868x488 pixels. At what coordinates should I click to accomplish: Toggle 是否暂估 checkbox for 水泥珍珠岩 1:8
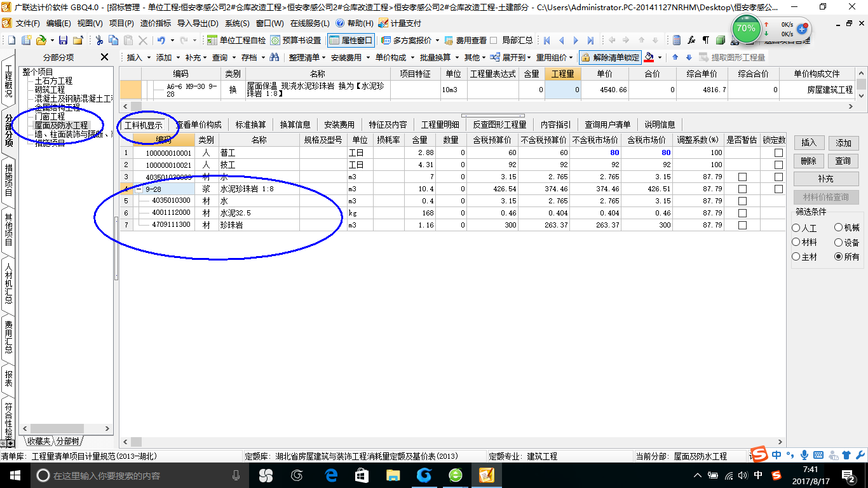point(742,189)
